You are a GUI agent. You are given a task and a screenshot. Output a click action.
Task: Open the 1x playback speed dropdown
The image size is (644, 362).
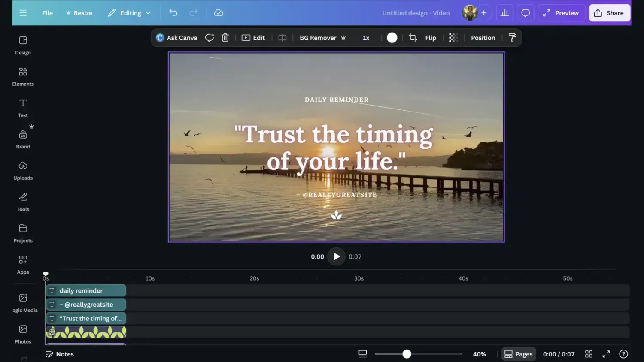pyautogui.click(x=365, y=38)
